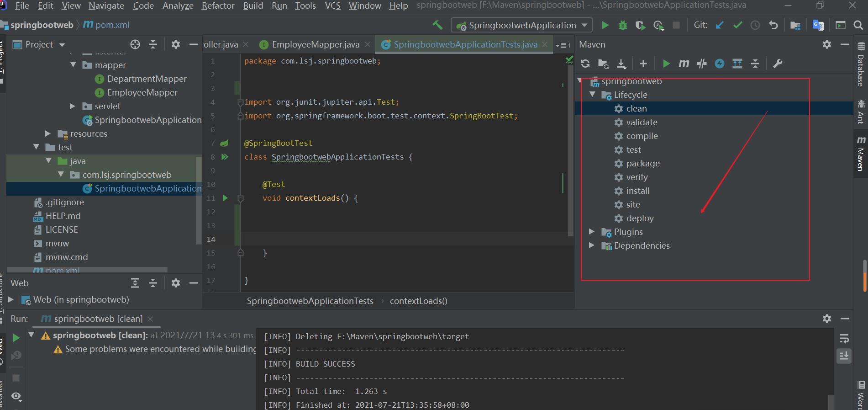The height and width of the screenshot is (410, 868).
Task: Generate sources and update folders in Maven
Action: click(603, 64)
